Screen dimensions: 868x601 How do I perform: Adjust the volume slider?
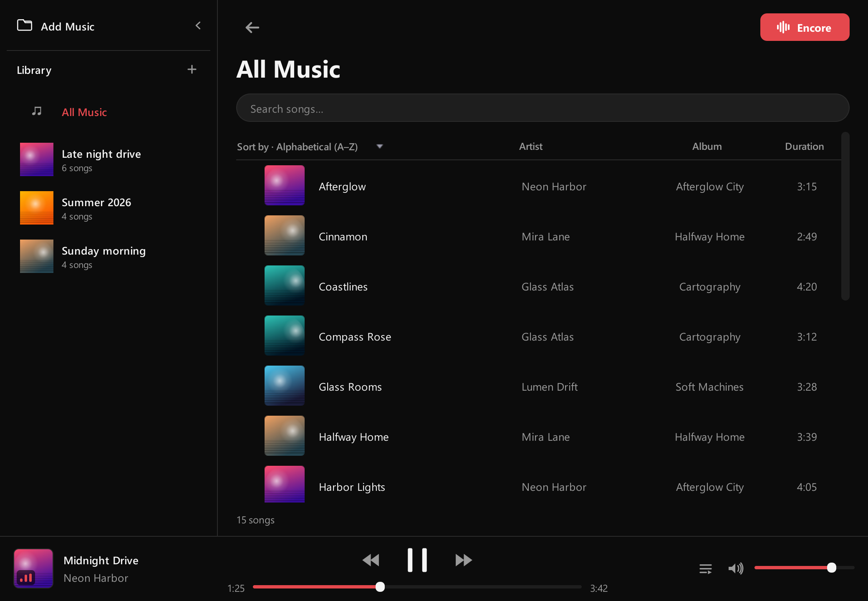(x=805, y=568)
